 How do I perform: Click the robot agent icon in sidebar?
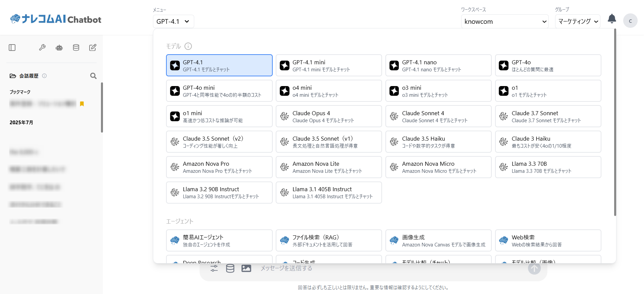[59, 48]
